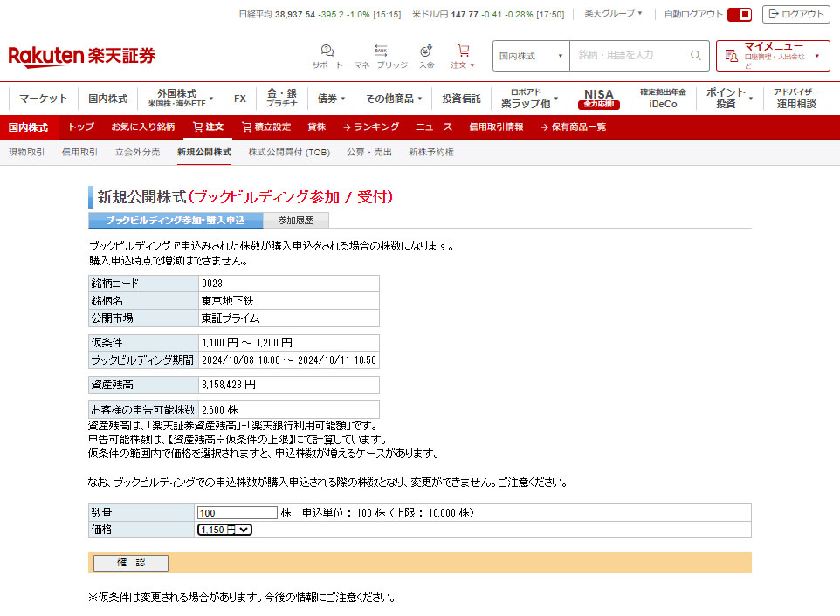Expand the 楽天グループ dropdown
The image size is (840, 616).
[x=613, y=14]
